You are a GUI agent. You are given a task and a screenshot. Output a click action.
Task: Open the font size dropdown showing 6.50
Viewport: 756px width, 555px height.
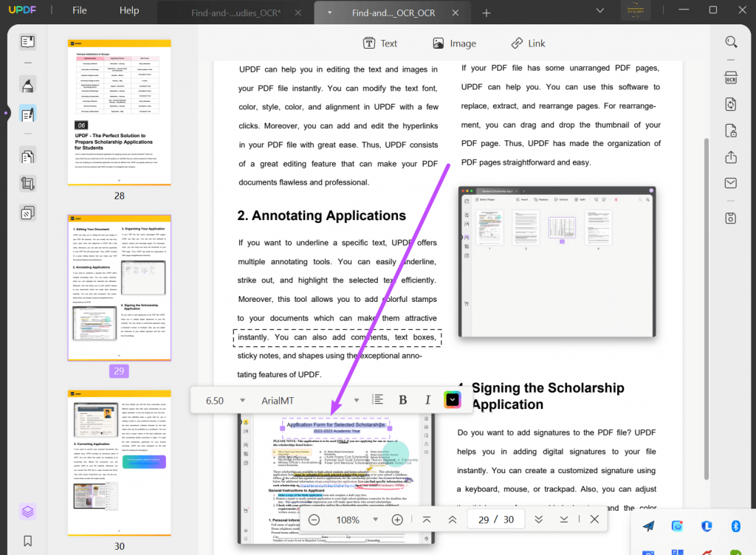click(221, 399)
